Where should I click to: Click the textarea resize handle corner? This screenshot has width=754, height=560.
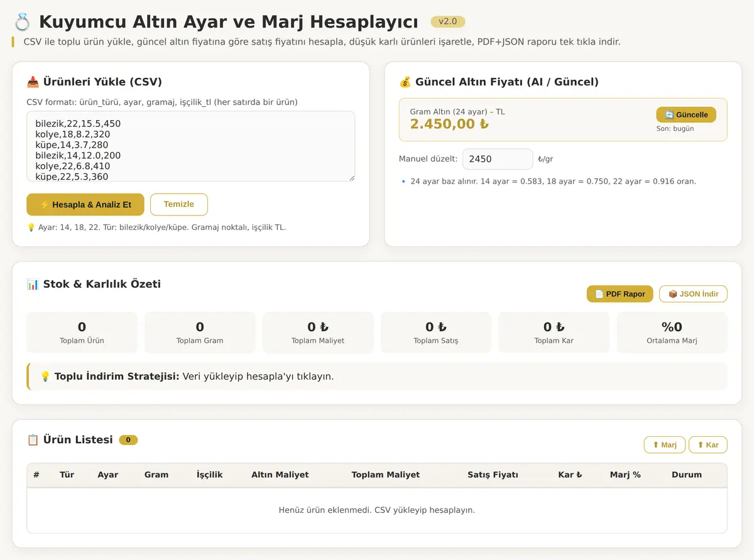pyautogui.click(x=351, y=178)
